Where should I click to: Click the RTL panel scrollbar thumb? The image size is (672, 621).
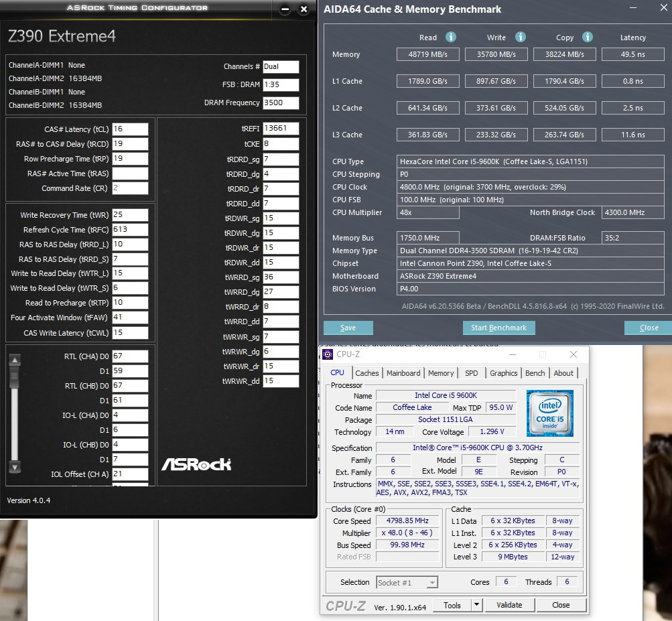click(15, 378)
